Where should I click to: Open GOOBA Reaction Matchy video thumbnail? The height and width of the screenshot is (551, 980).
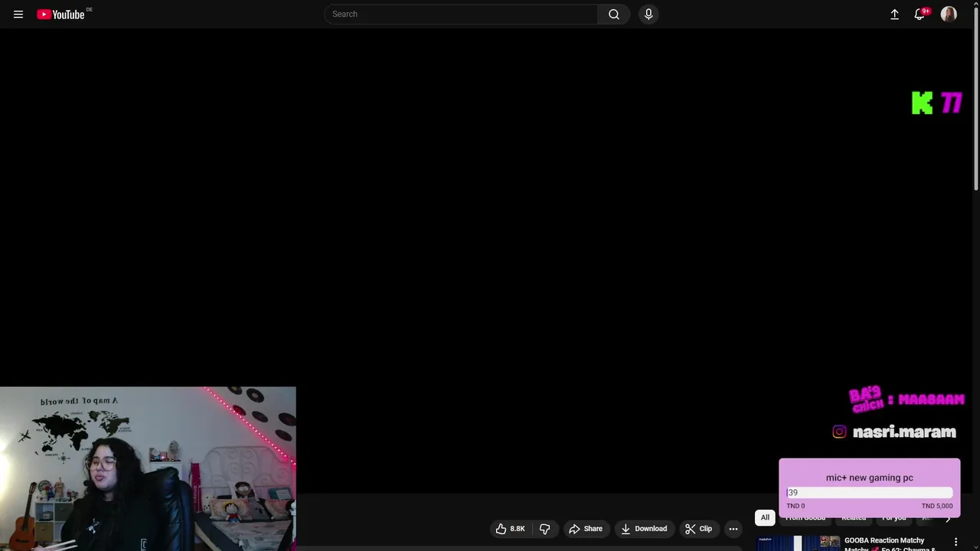point(799,543)
